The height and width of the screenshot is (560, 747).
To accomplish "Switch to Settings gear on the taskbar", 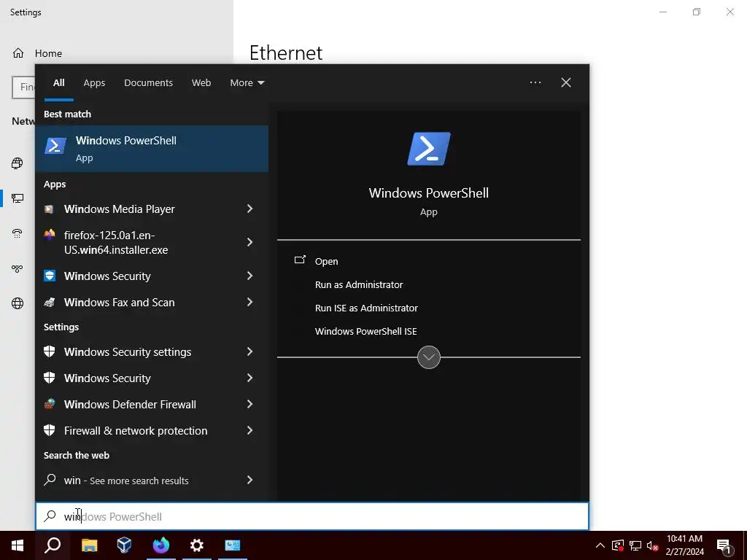I will click(197, 545).
